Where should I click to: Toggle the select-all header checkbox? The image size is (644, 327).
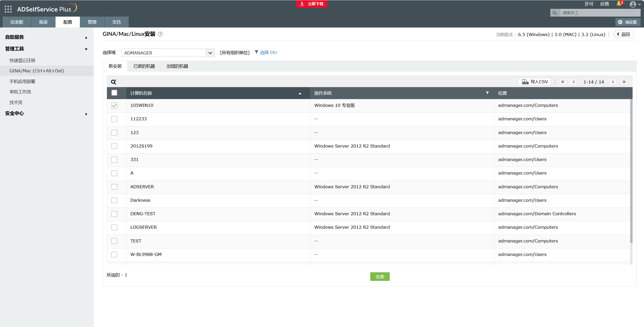point(114,93)
